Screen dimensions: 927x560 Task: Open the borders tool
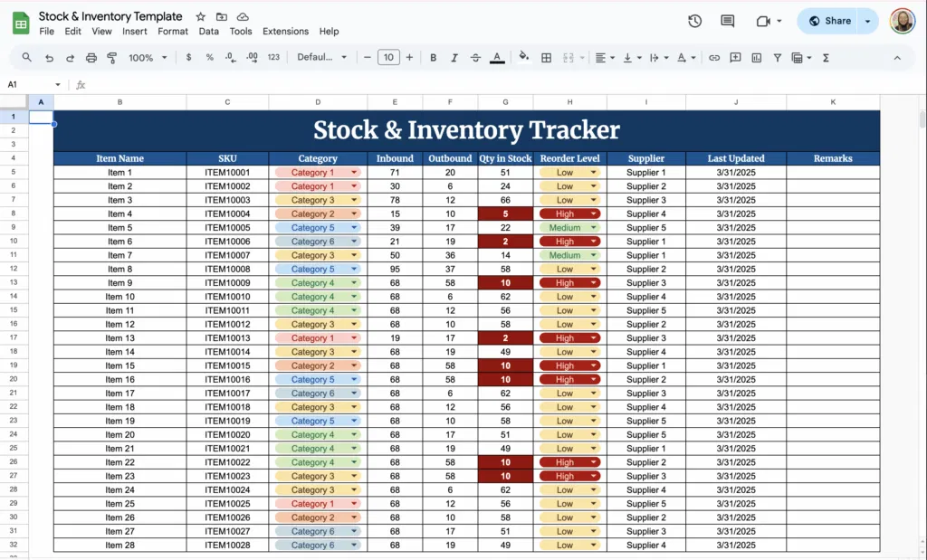546,57
